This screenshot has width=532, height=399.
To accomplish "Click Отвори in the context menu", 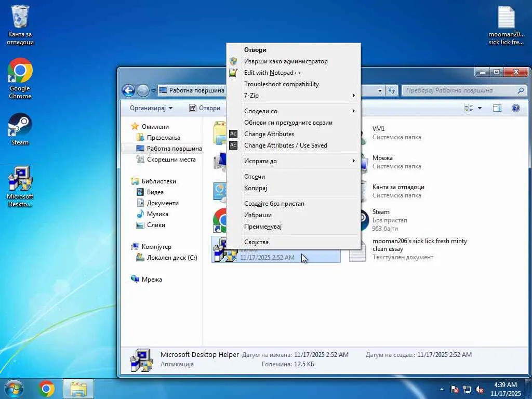I will [294, 50].
